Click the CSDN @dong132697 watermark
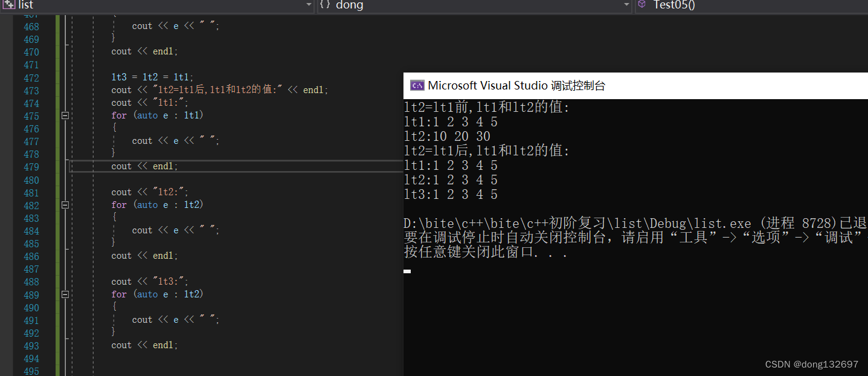The height and width of the screenshot is (376, 868). click(x=811, y=364)
